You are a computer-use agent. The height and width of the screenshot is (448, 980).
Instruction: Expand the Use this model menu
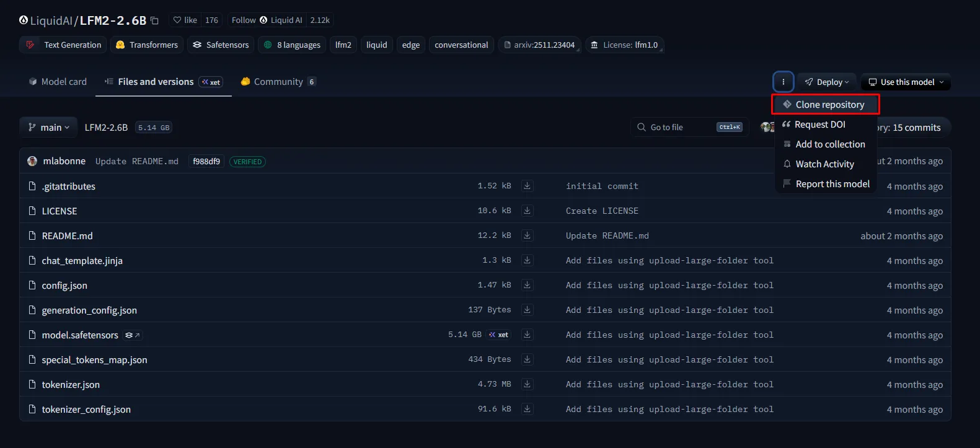906,82
